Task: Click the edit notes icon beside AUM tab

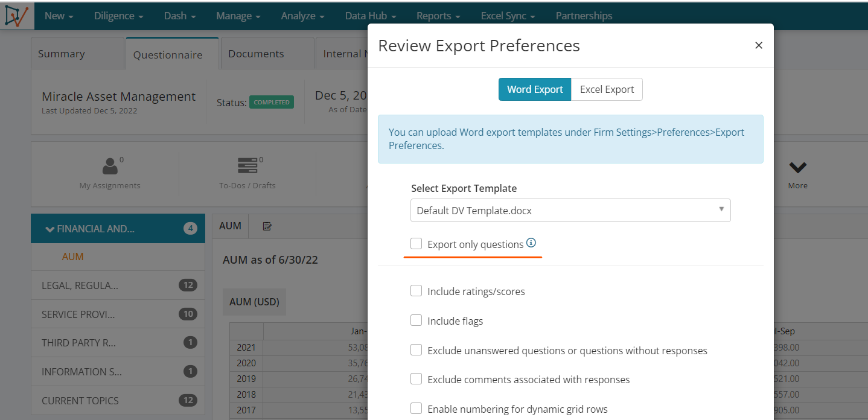Action: tap(267, 226)
